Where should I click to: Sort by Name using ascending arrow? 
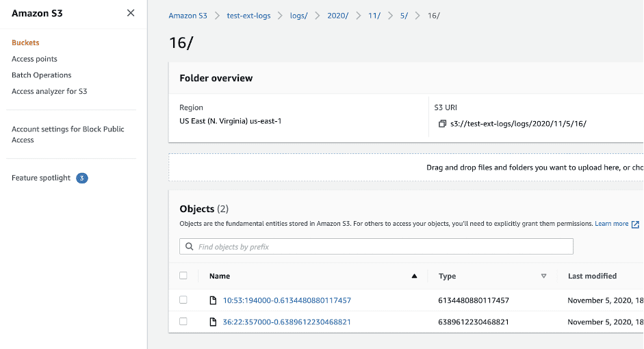[415, 276]
